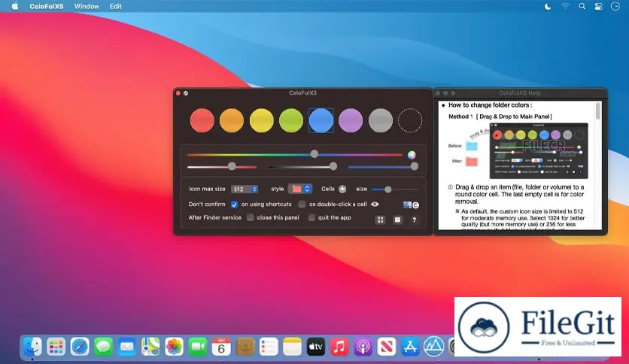Click the Help window scrollbar
Screen dimensions: 629x364
point(598,111)
